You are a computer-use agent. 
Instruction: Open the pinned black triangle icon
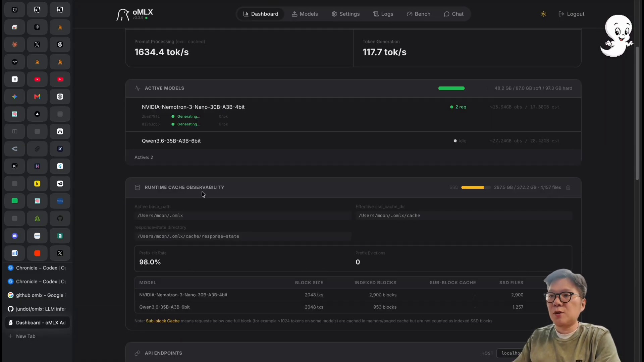(37, 114)
